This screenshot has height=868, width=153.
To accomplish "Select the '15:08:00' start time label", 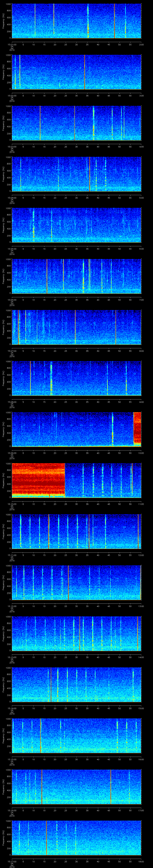I will [12, 402].
